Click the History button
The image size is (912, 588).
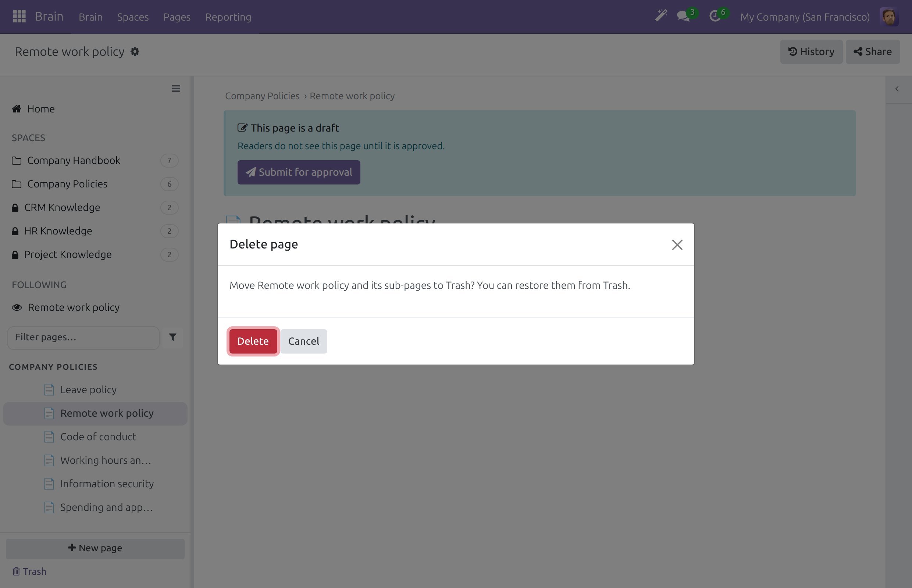[x=811, y=52]
